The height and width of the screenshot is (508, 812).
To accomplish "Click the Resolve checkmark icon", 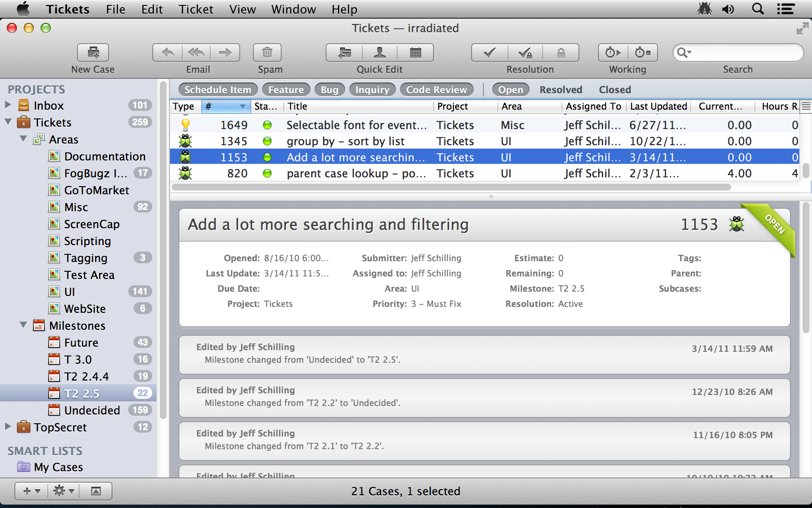I will coord(489,52).
